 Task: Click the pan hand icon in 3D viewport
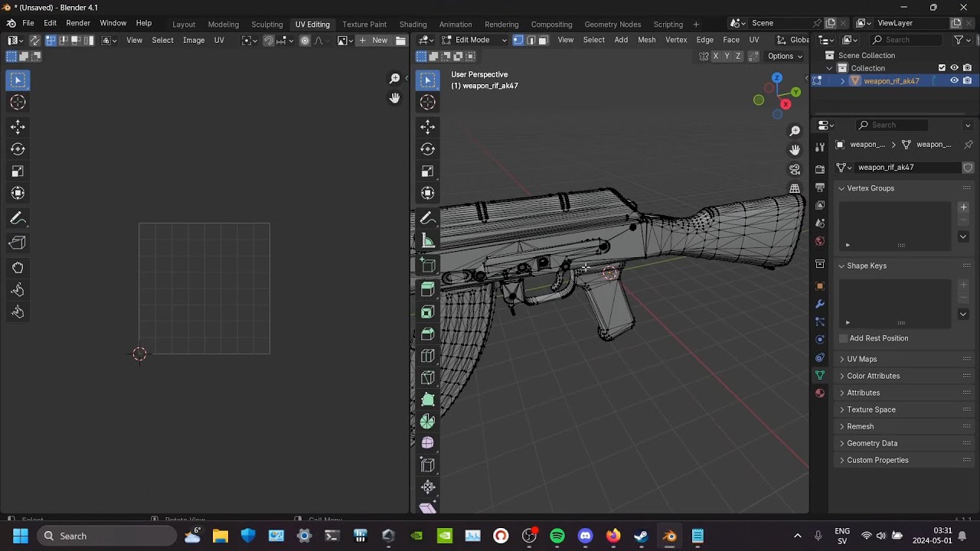[x=795, y=150]
